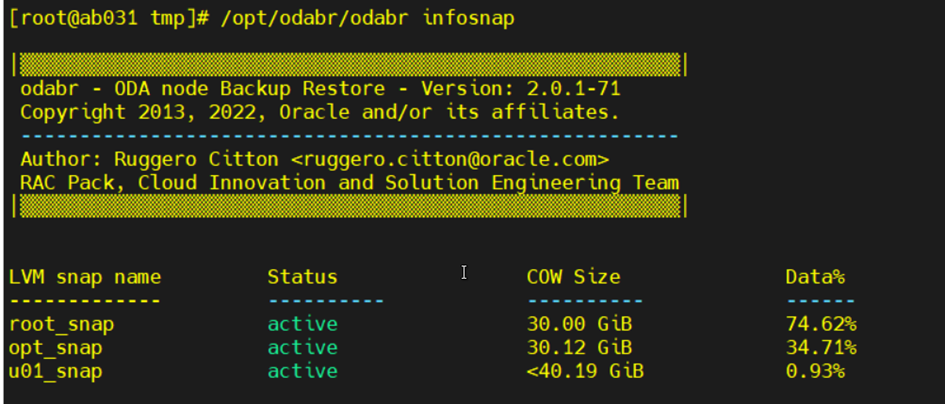The width and height of the screenshot is (945, 404).
Task: Click the active status for root_snap
Action: 302,324
